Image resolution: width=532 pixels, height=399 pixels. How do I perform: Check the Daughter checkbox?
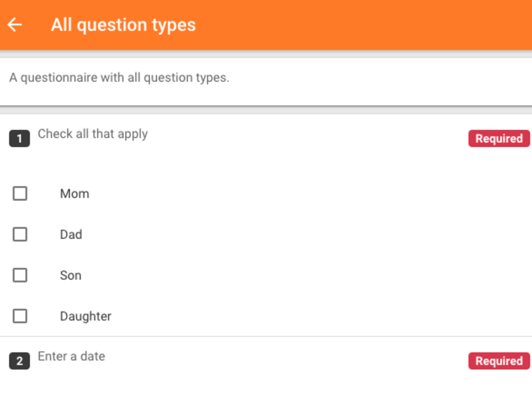[20, 315]
